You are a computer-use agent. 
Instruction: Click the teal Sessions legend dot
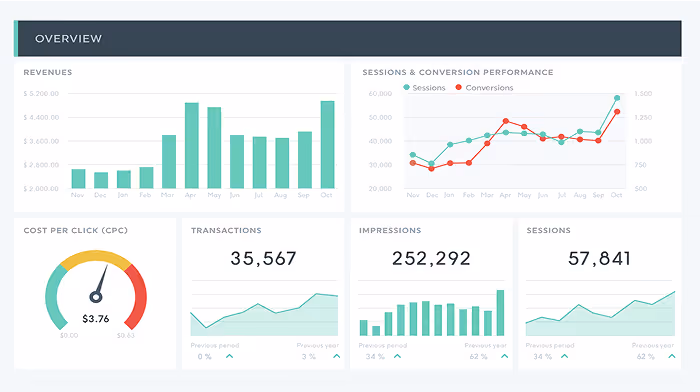tap(406, 88)
